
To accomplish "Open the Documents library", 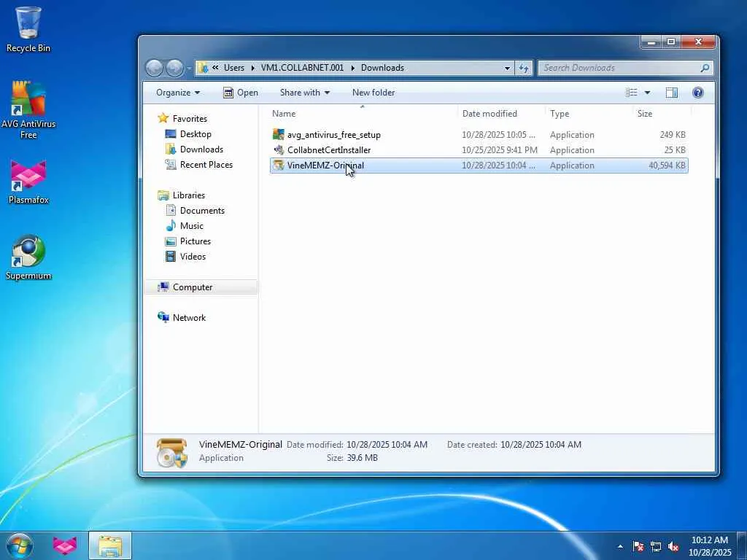I will pyautogui.click(x=202, y=211).
